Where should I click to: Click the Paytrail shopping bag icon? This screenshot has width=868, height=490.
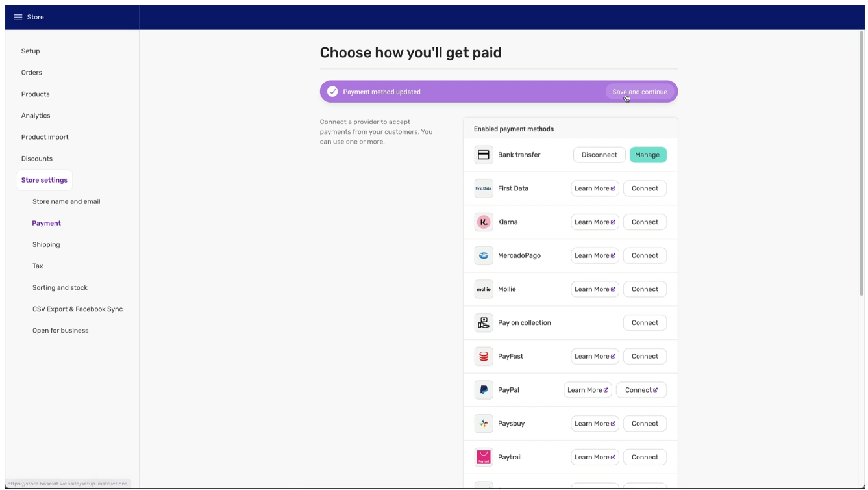tap(484, 457)
